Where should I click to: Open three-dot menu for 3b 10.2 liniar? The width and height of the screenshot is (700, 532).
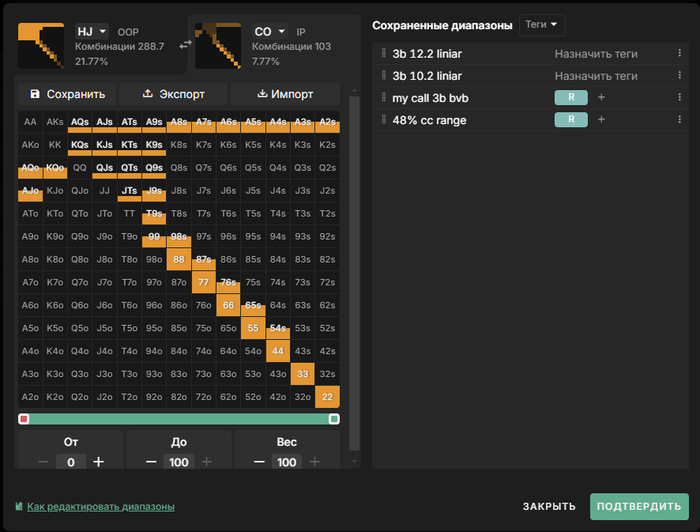[x=679, y=75]
